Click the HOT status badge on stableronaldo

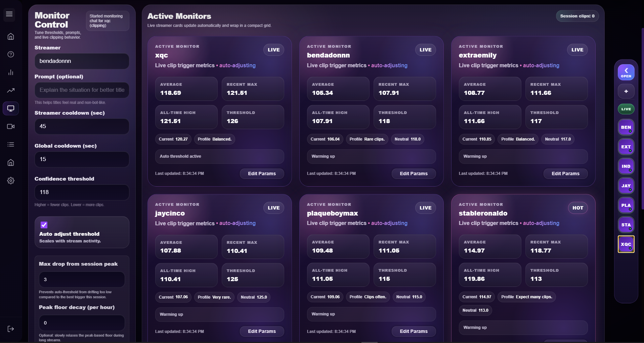577,208
